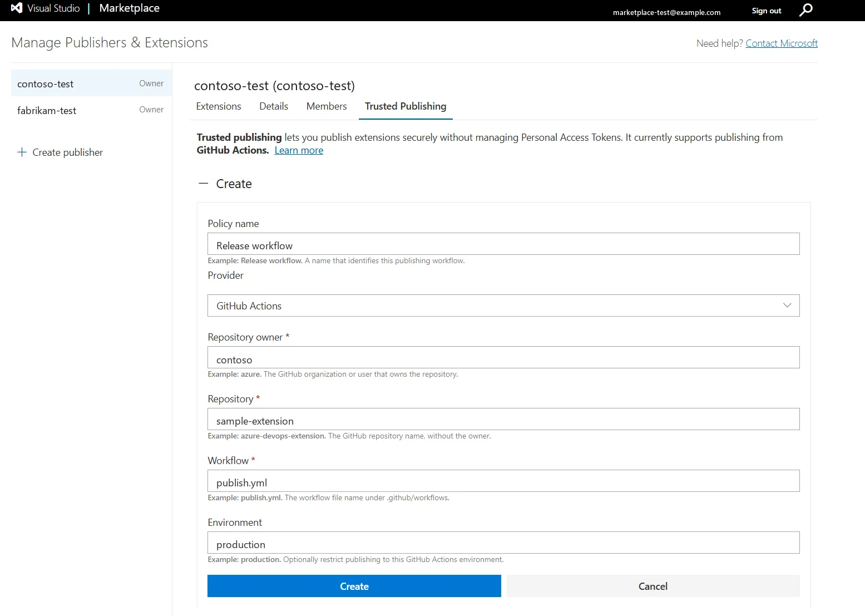
Task: Click the plus icon beside Create publisher
Action: click(22, 152)
